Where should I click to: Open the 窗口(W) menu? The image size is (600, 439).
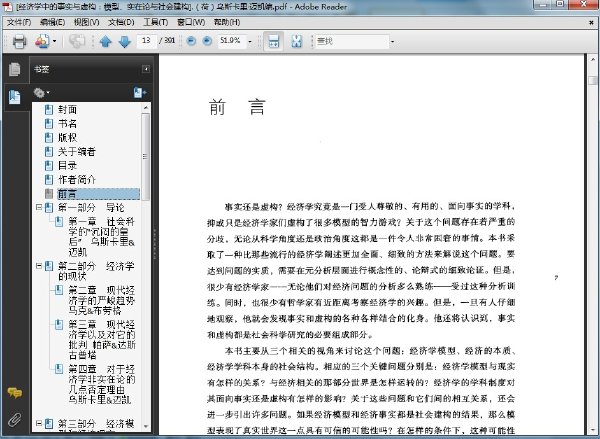coord(191,22)
